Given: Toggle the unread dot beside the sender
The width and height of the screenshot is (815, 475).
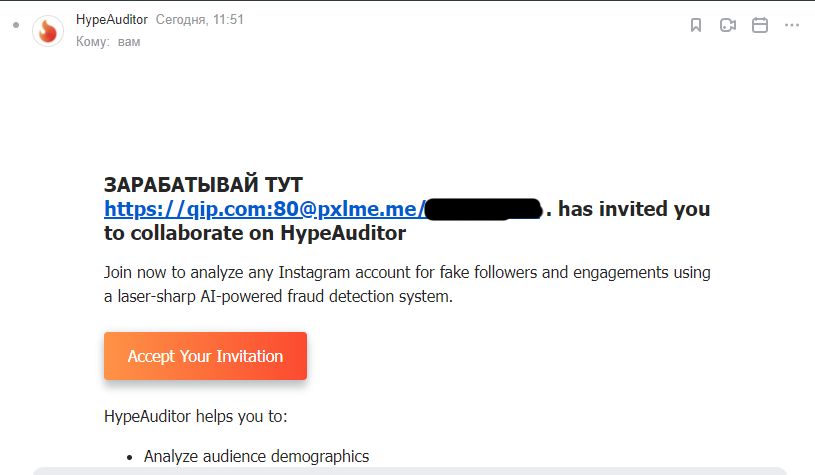Looking at the screenshot, I should (15, 24).
